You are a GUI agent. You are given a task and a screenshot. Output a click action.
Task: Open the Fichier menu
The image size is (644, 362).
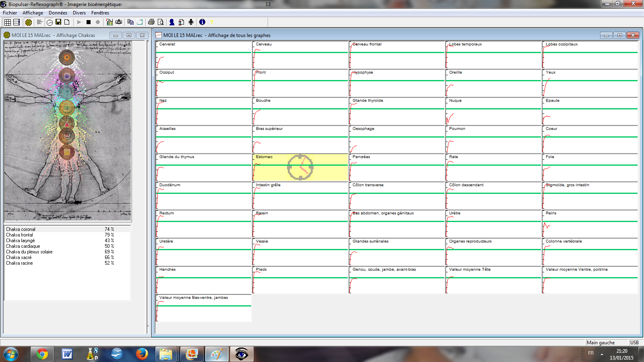pyautogui.click(x=10, y=13)
